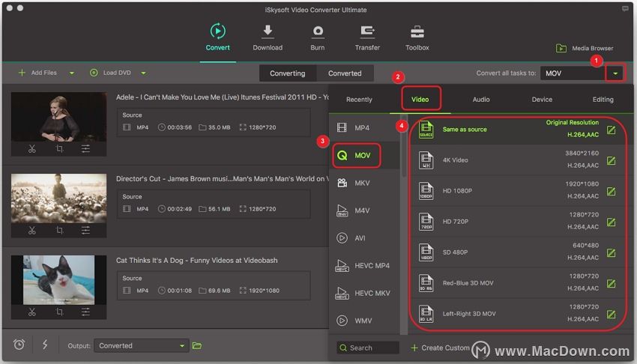Choose AVI in the format list
The height and width of the screenshot is (364, 637).
364,238
